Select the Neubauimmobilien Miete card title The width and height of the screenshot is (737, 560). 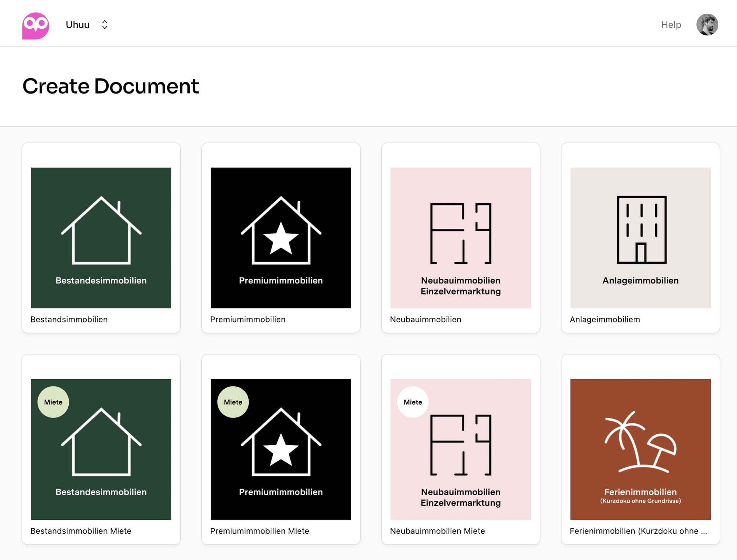pos(437,531)
